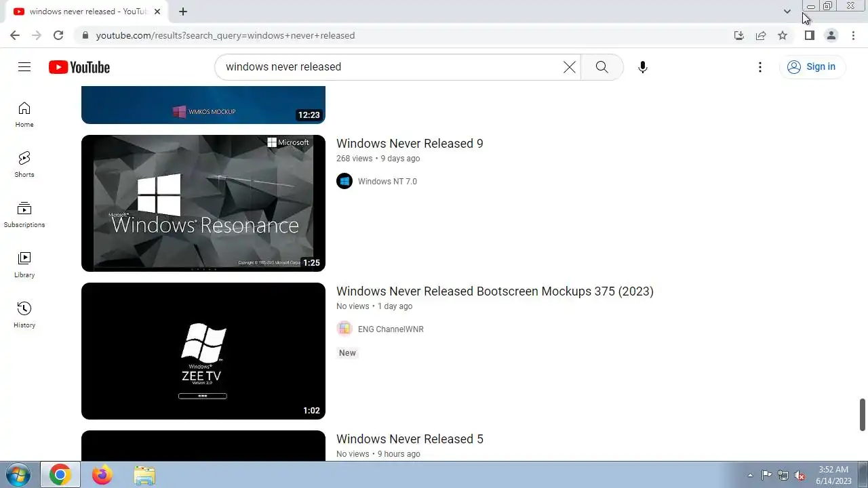Open Subscriptions in the sidebar

pos(24,215)
